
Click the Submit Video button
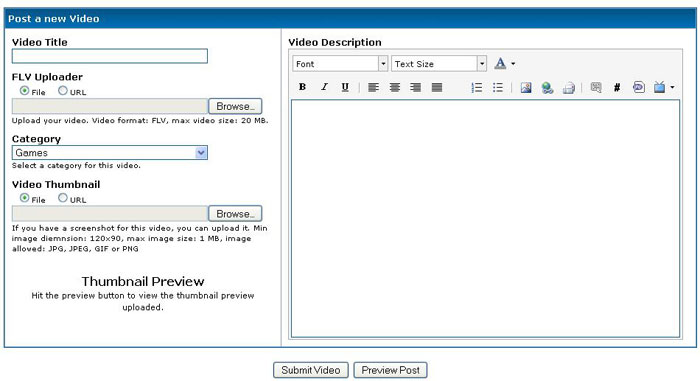coord(311,370)
